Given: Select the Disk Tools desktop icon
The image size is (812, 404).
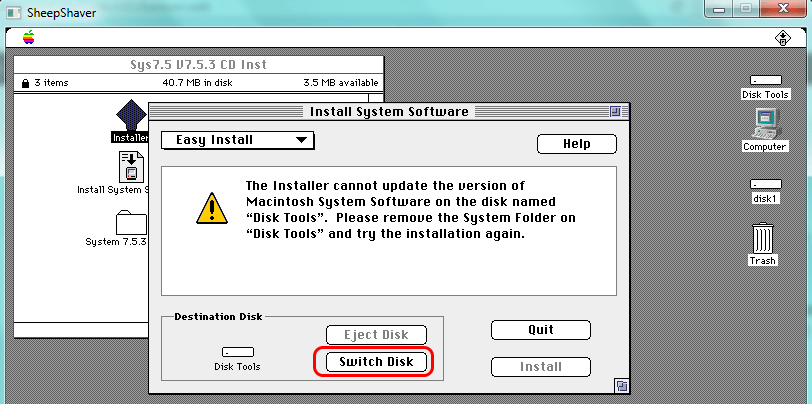Looking at the screenshot, I should click(765, 80).
